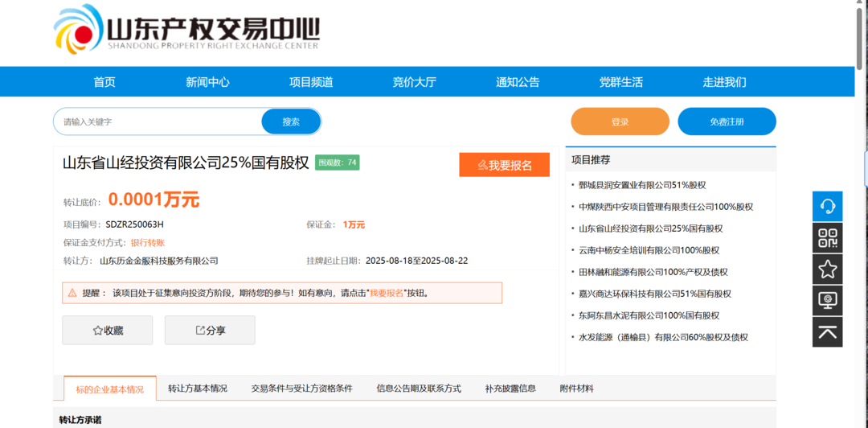Switch to 转让方基本情况 tab
This screenshot has width=868, height=428.
[x=198, y=388]
